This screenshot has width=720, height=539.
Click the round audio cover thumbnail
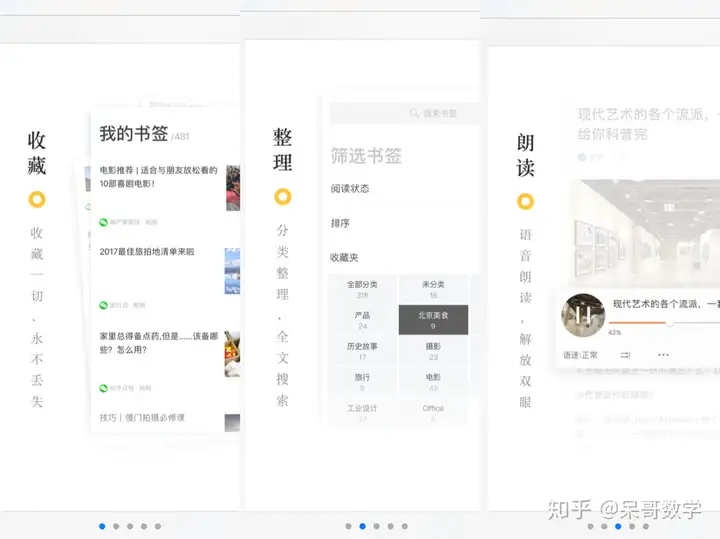click(x=584, y=315)
